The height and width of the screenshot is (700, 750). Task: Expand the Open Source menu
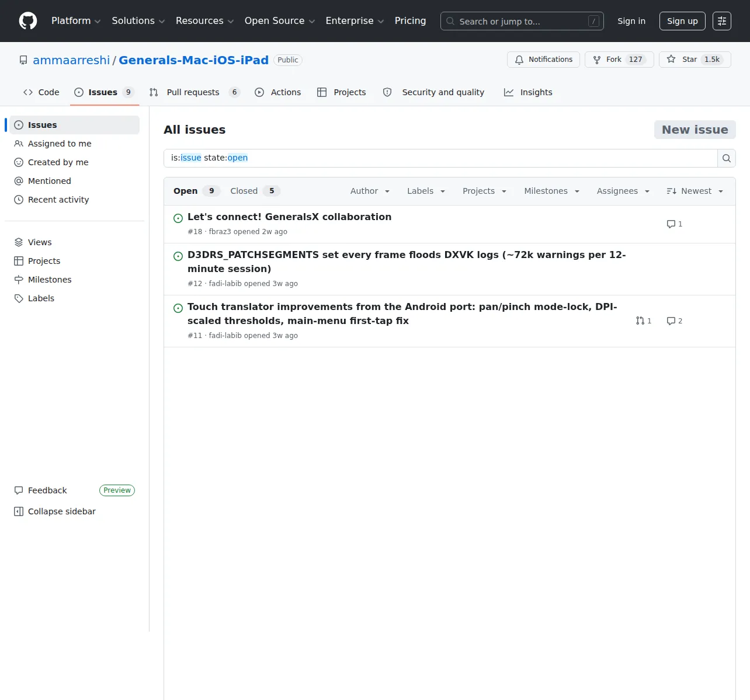coord(280,21)
